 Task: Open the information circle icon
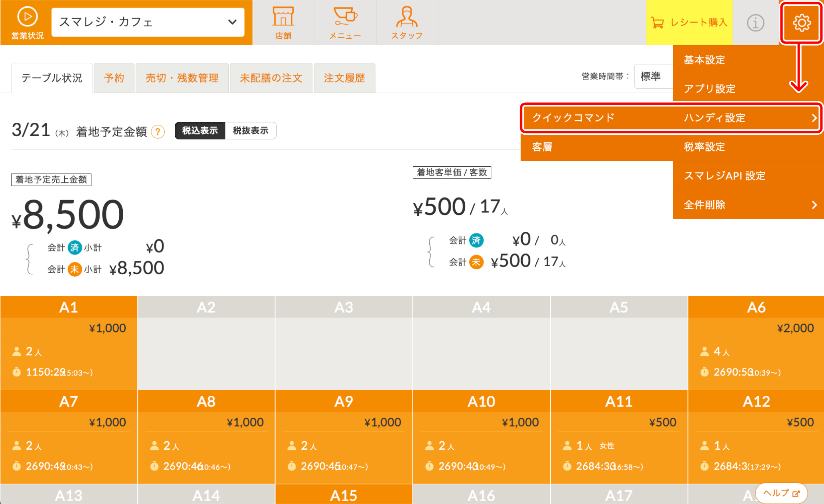tap(756, 23)
